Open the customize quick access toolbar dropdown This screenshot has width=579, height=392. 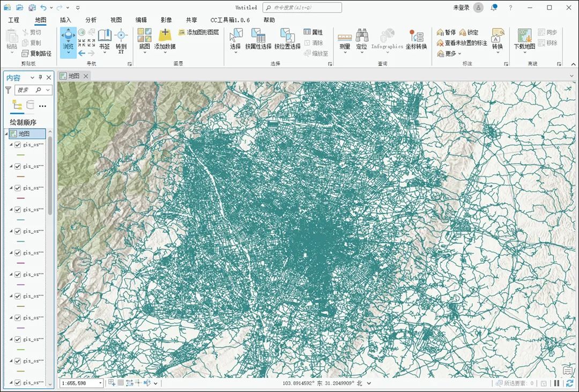coord(78,8)
